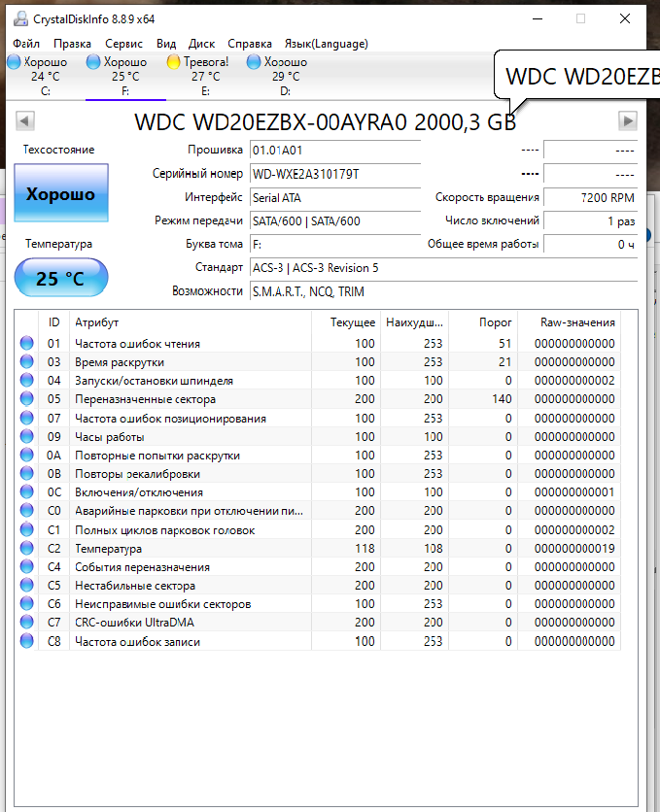Click status orb for Полных циклов парковок головок

pyautogui.click(x=27, y=529)
